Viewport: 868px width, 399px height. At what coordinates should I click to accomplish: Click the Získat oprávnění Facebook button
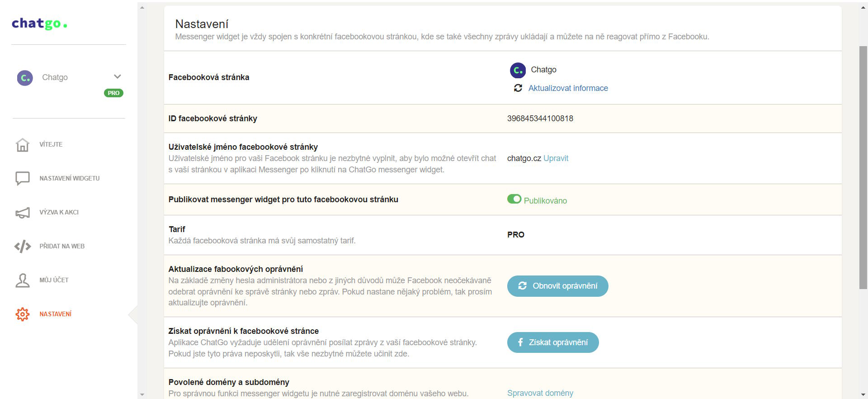(553, 342)
